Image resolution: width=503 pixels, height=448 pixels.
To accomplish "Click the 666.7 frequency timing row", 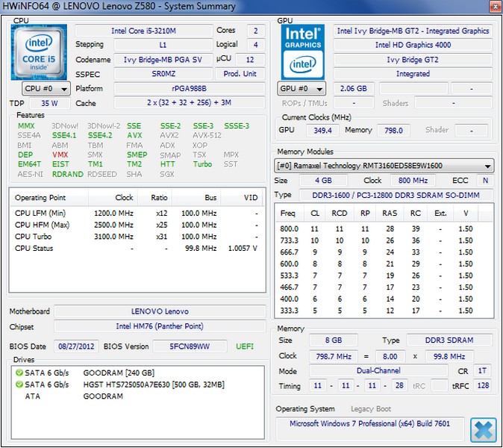I will (384, 252).
